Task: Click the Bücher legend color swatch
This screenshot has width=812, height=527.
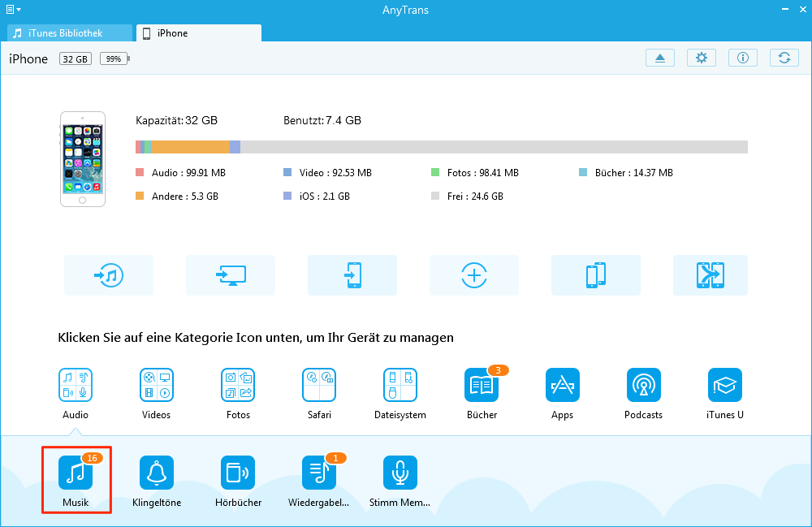Action: point(583,172)
